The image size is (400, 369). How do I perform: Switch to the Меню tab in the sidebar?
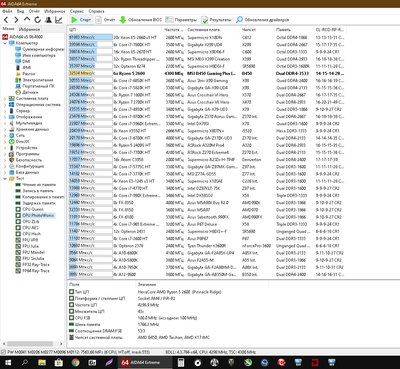(x=8, y=29)
